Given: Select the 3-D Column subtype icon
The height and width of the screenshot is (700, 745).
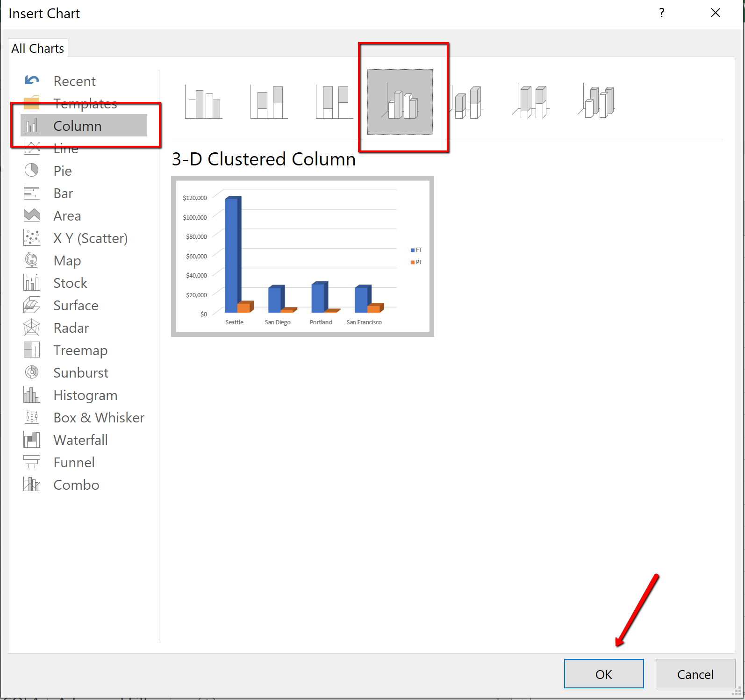Looking at the screenshot, I should pos(596,102).
